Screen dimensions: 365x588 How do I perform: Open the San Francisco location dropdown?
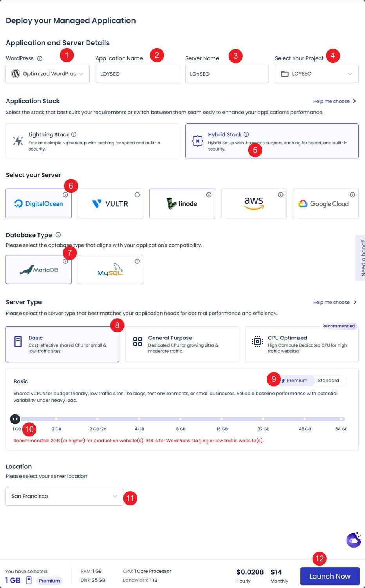[64, 497]
